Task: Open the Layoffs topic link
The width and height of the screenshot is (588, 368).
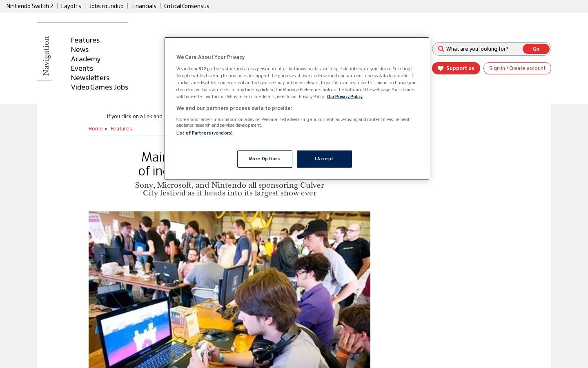Action: point(71,6)
